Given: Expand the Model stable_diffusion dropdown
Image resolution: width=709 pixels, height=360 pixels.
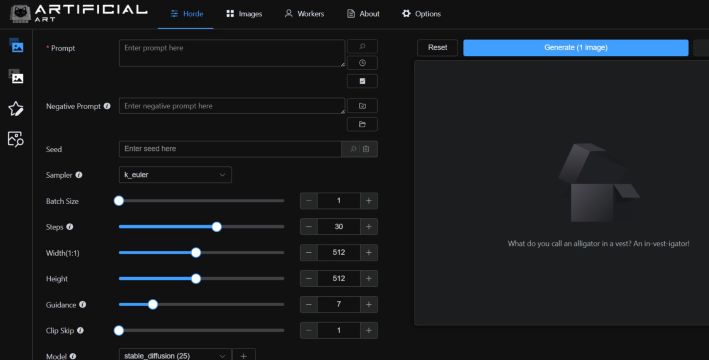Looking at the screenshot, I should pyautogui.click(x=175, y=355).
